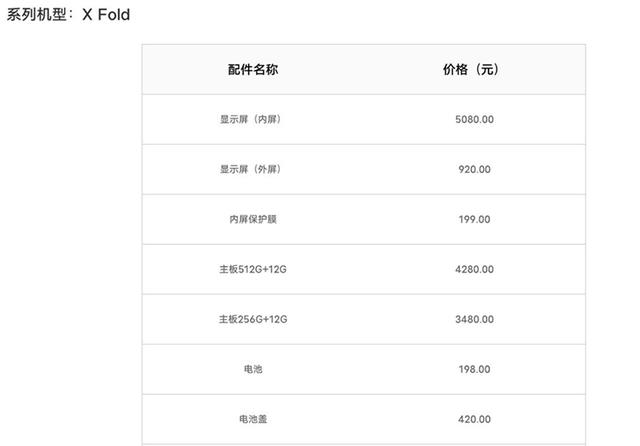Click the 价格（元） column header
The height and width of the screenshot is (446, 640).
coord(473,70)
